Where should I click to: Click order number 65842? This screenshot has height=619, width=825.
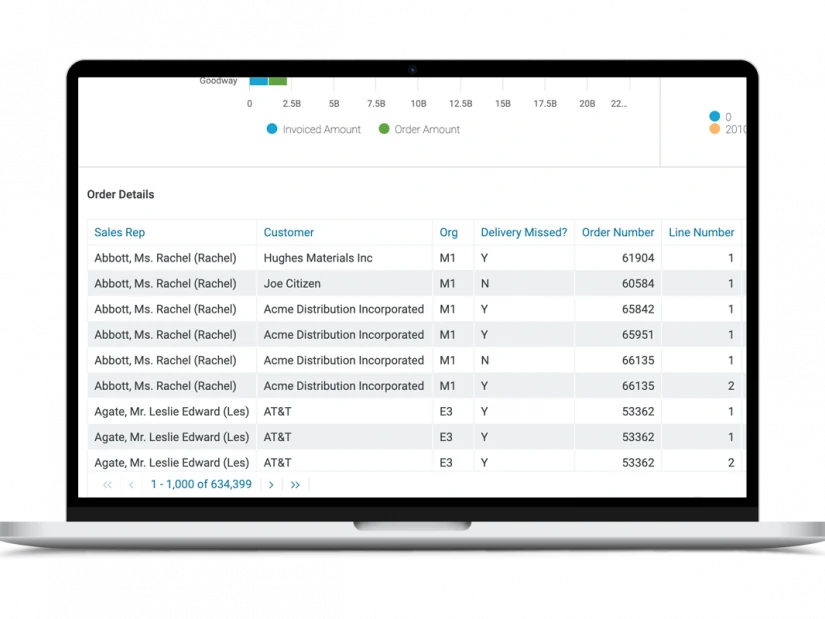[x=638, y=309]
